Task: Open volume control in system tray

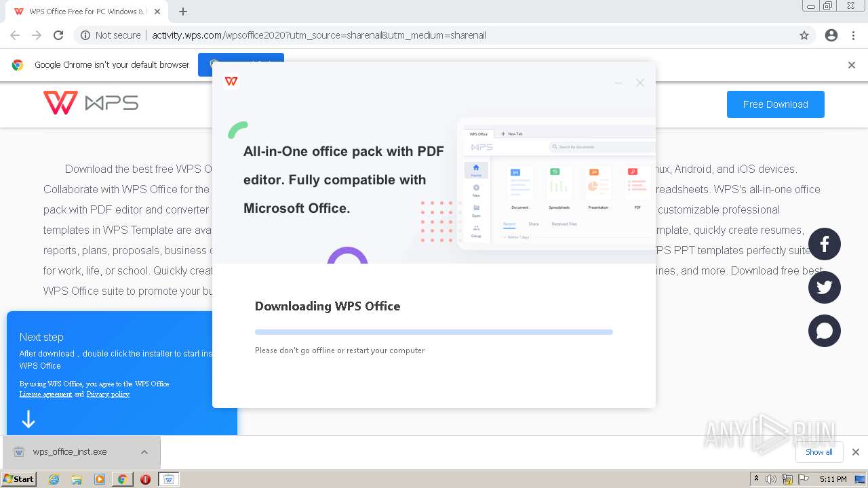Action: 771,479
